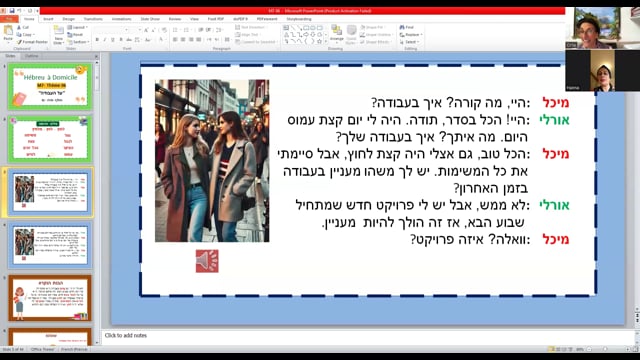
Task: Switch to the Slide Show tab
Action: coord(150,19)
